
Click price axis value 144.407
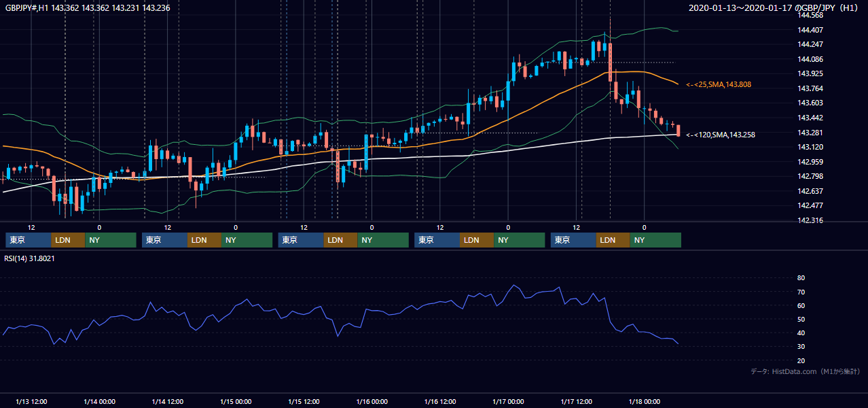click(810, 30)
